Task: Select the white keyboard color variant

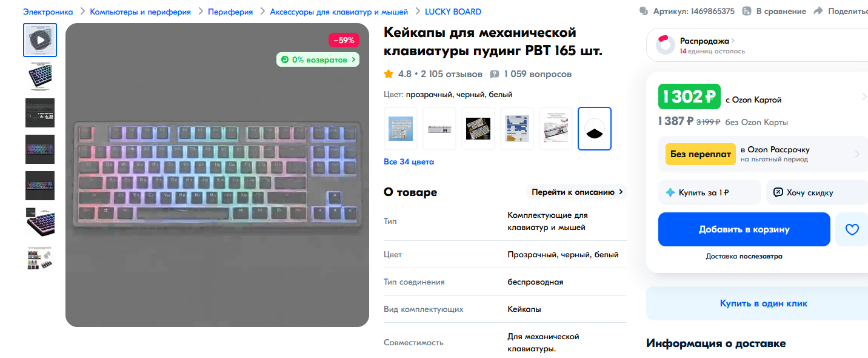Action: pyautogui.click(x=439, y=129)
